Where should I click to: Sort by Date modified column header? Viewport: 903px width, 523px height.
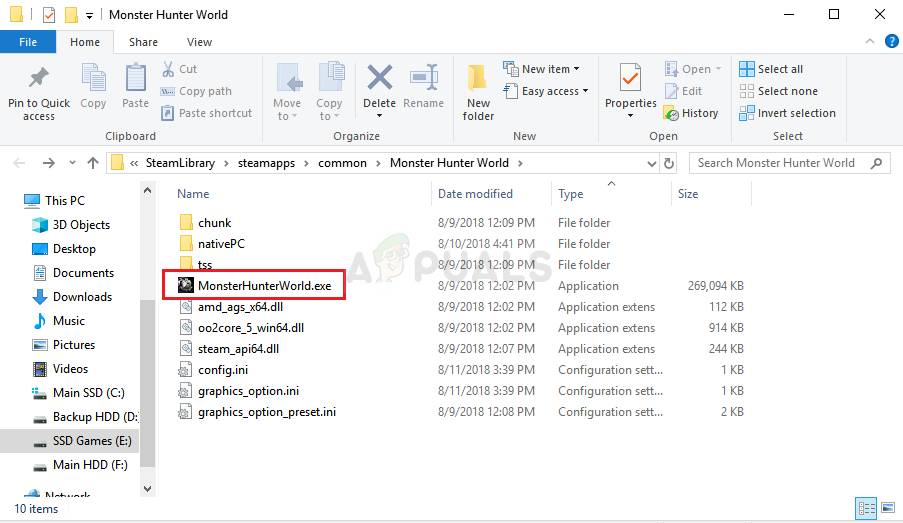coord(475,194)
